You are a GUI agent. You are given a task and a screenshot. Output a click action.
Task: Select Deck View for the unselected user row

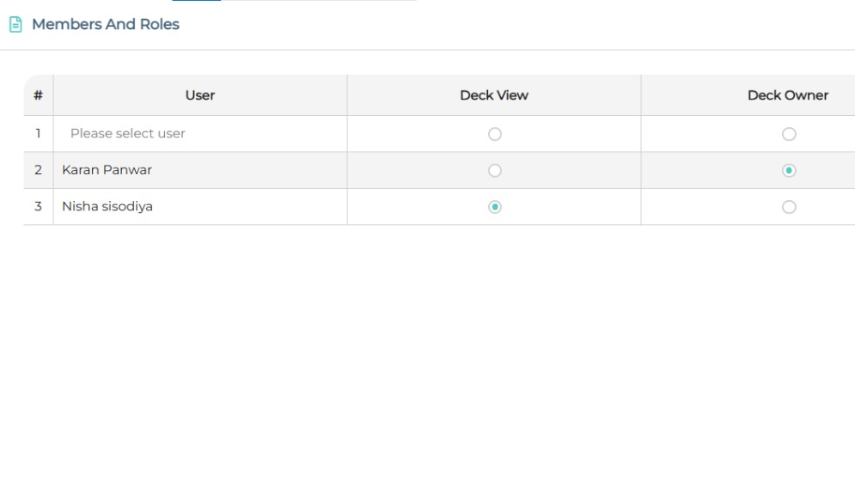(x=494, y=134)
